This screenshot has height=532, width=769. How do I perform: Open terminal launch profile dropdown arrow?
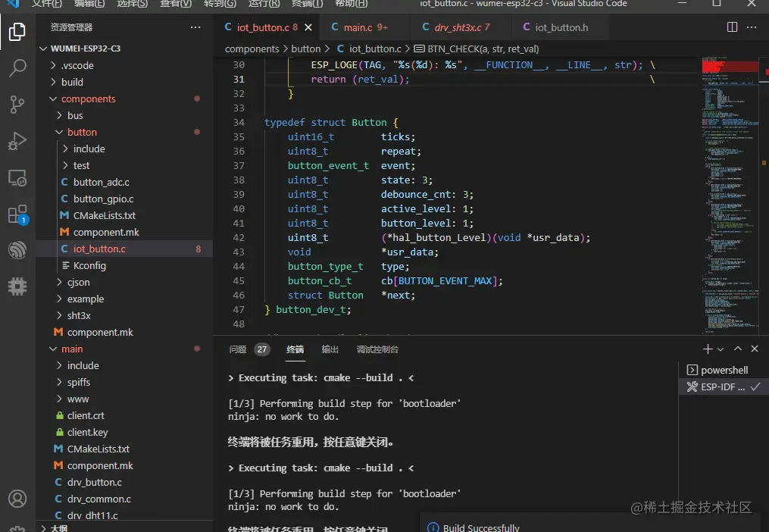click(721, 349)
